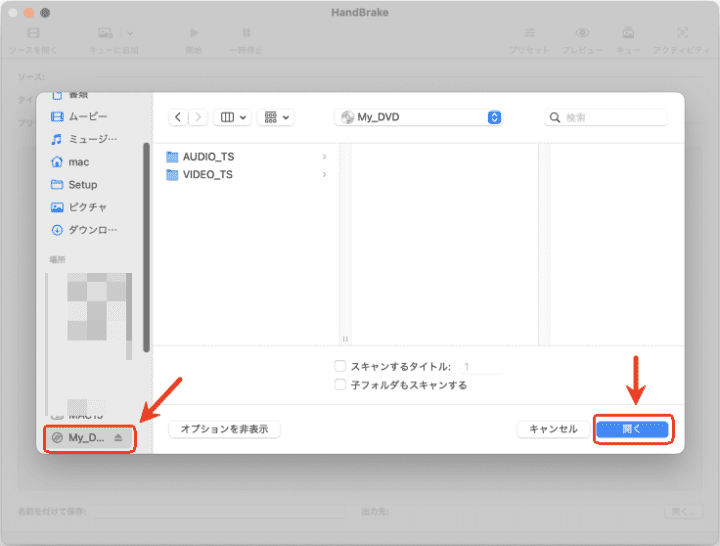Open ダウンロード in the sidebar
Image resolution: width=720 pixels, height=546 pixels.
(x=90, y=229)
